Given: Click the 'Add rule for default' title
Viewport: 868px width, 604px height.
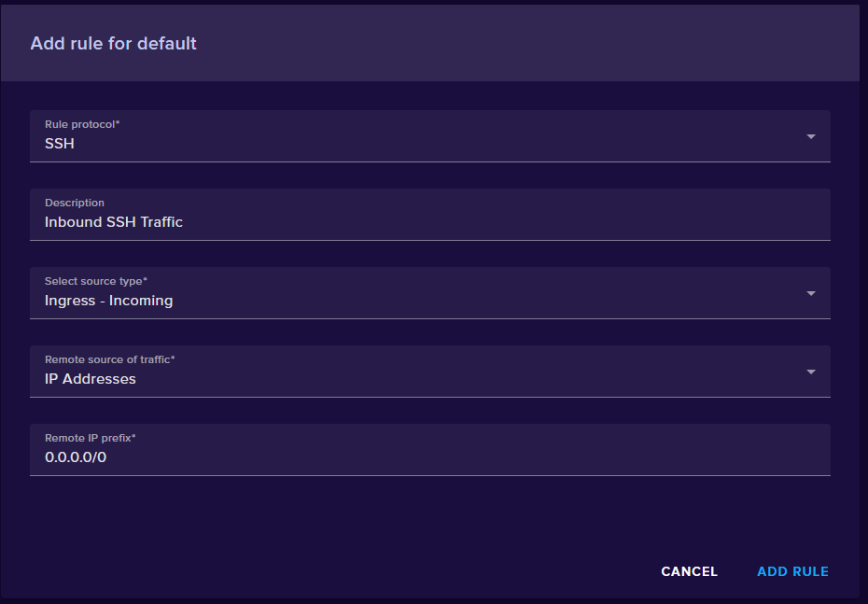Looking at the screenshot, I should coord(114,43).
